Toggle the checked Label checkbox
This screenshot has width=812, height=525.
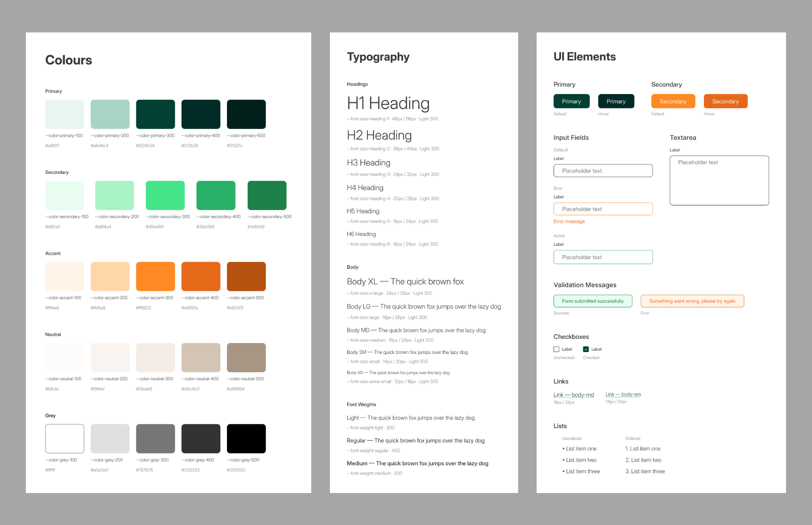586,349
